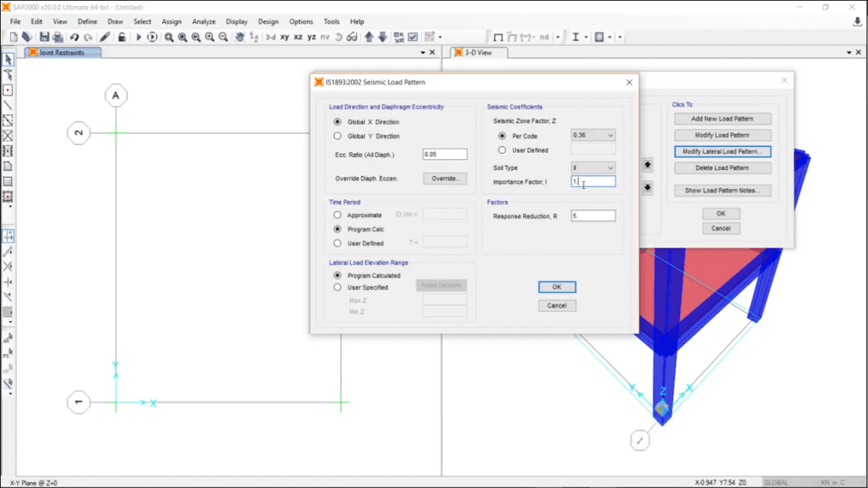This screenshot has width=868, height=488.
Task: Open dropdown beside I-section icon
Action: click(586, 37)
